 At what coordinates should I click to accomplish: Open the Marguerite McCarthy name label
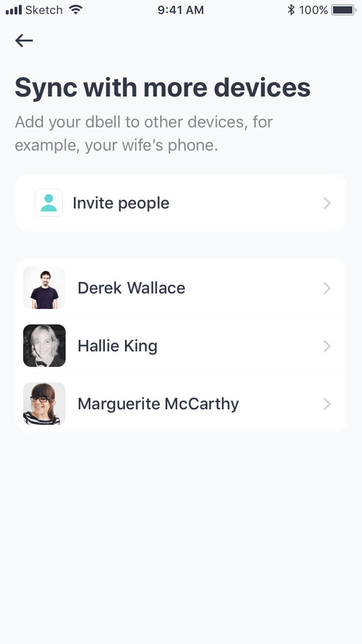point(158,404)
